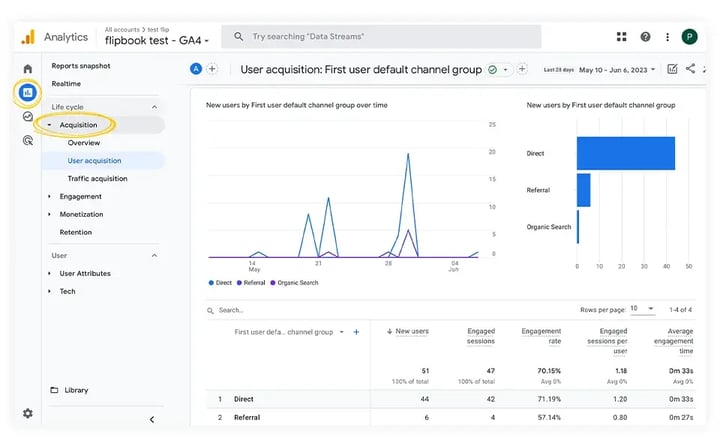Open Acquisition Overview
This screenshot has width=720, height=447.
click(x=84, y=143)
